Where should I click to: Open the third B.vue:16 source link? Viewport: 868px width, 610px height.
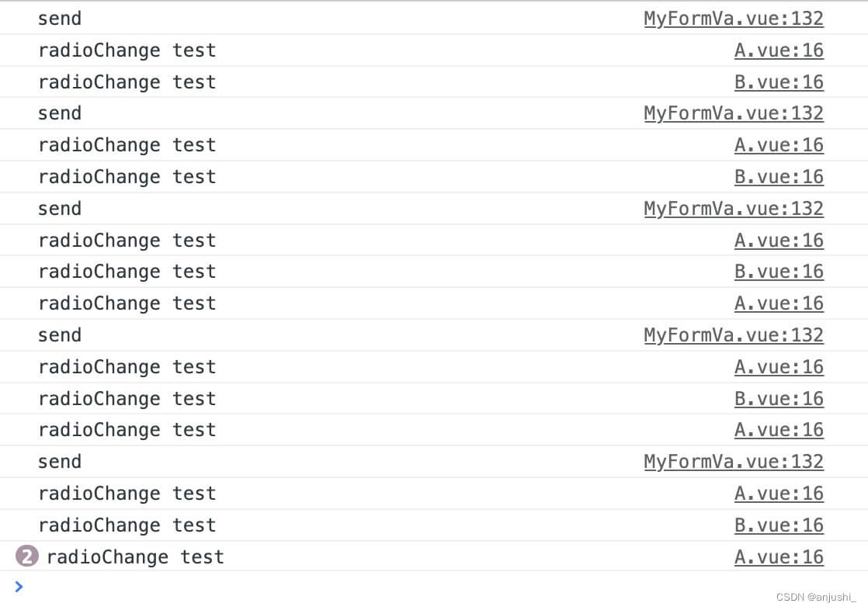(x=778, y=272)
